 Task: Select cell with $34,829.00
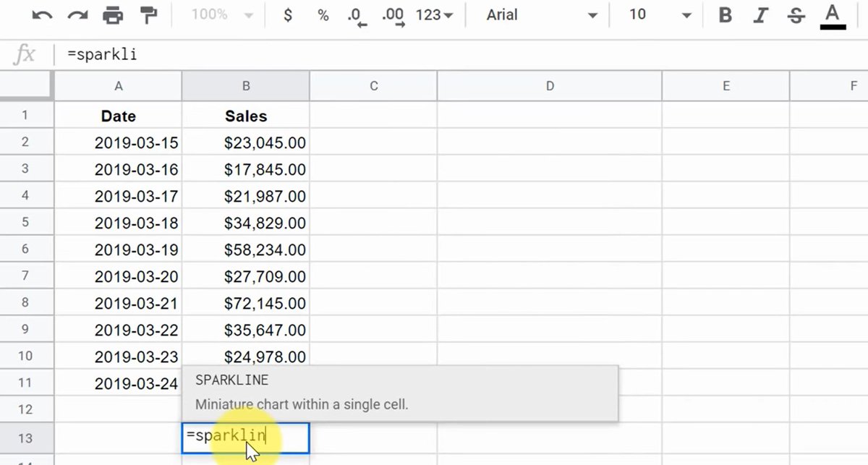[x=246, y=223]
